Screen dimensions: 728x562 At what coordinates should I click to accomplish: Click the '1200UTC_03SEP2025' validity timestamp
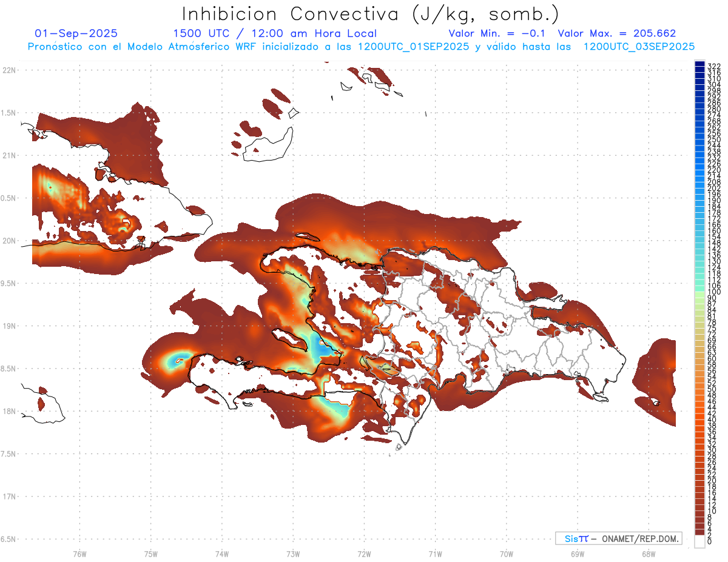639,47
